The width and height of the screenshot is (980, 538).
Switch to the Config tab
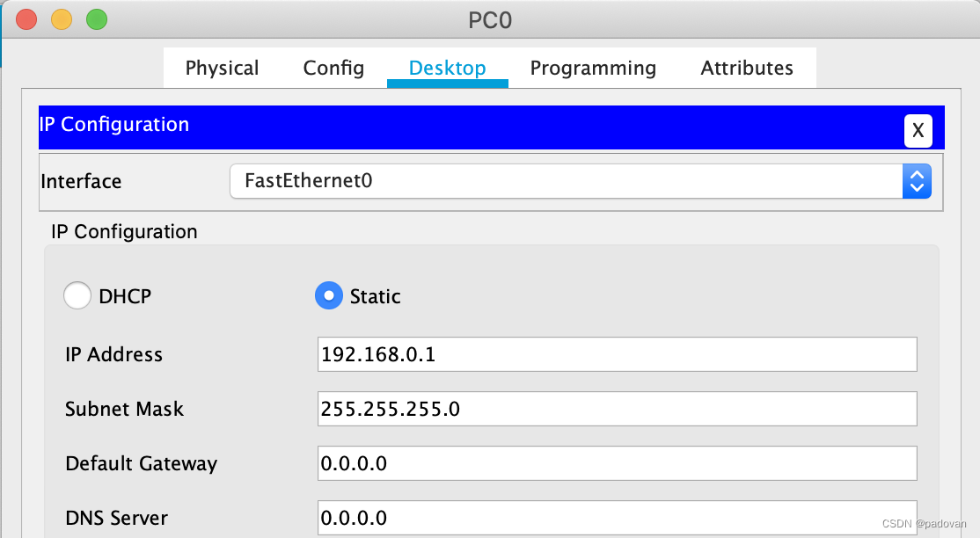click(333, 68)
